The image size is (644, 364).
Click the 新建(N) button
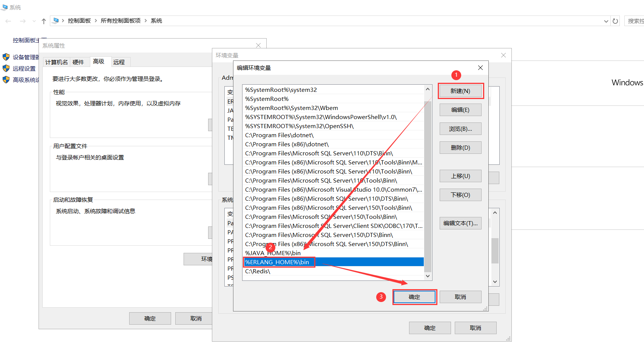click(460, 91)
